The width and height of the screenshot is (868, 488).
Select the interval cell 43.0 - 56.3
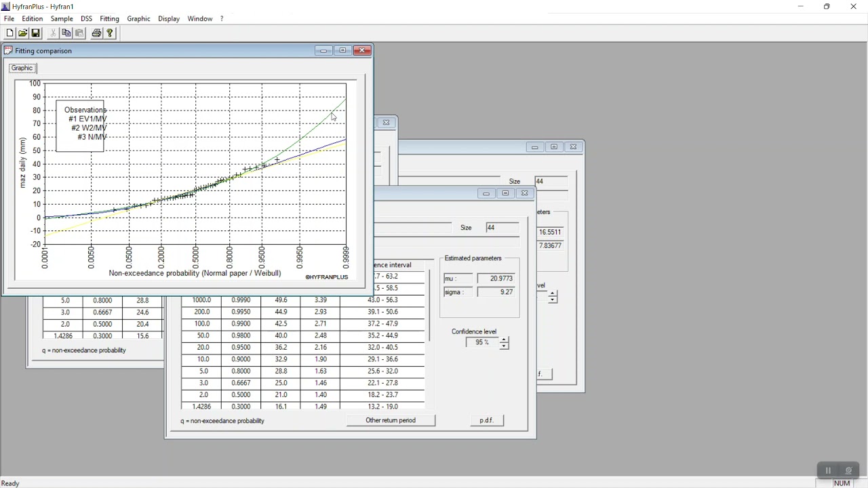(382, 300)
